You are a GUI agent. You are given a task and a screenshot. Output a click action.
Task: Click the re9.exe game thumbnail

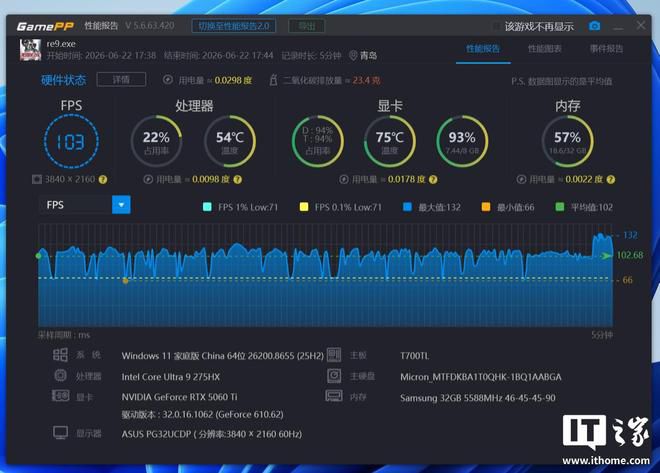point(30,50)
